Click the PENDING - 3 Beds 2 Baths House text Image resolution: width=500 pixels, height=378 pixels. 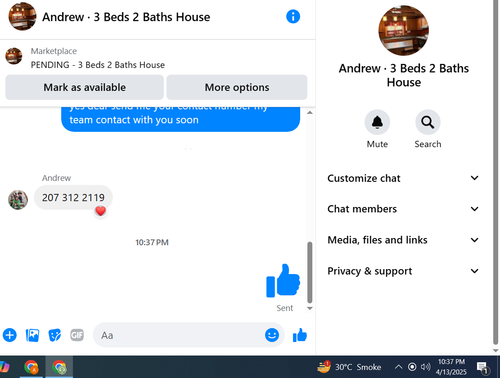click(98, 65)
